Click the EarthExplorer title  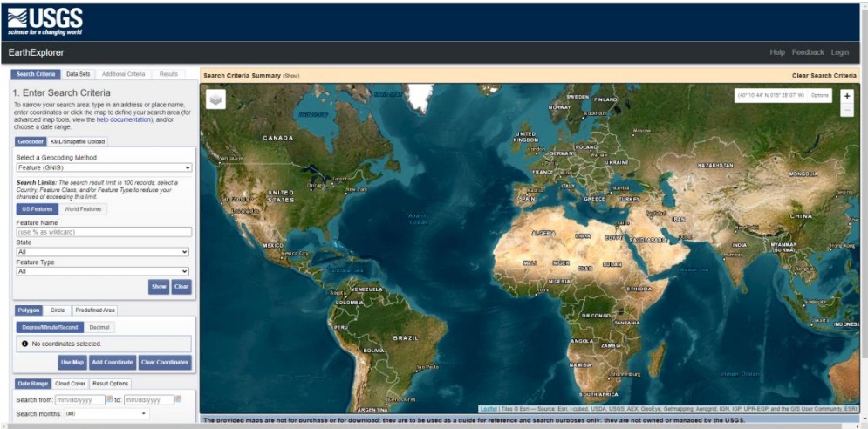pos(37,52)
